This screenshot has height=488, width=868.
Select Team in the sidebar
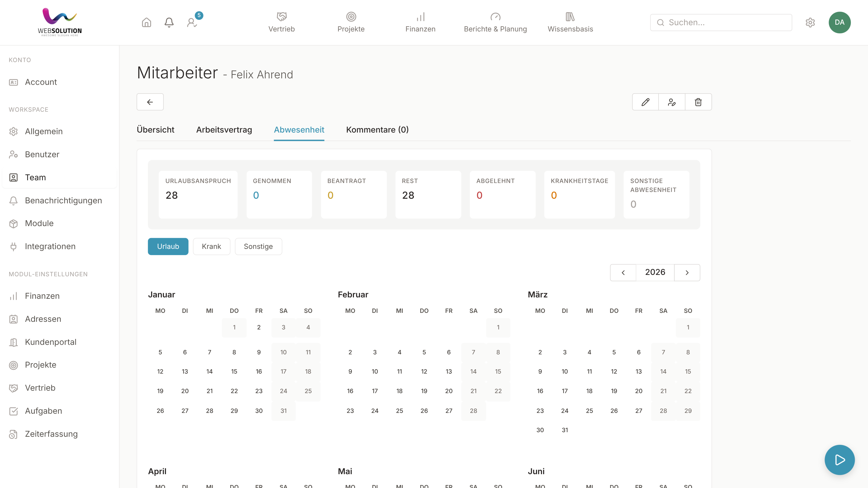[59, 178]
